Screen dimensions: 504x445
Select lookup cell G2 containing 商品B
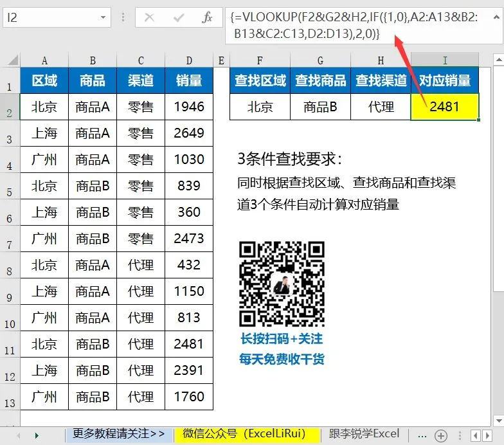tap(320, 107)
